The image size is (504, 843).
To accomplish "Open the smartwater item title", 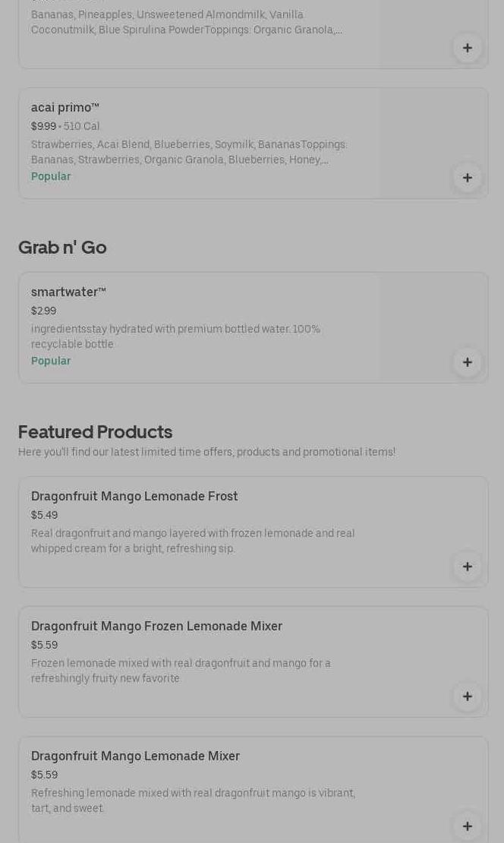I will pos(68,292).
